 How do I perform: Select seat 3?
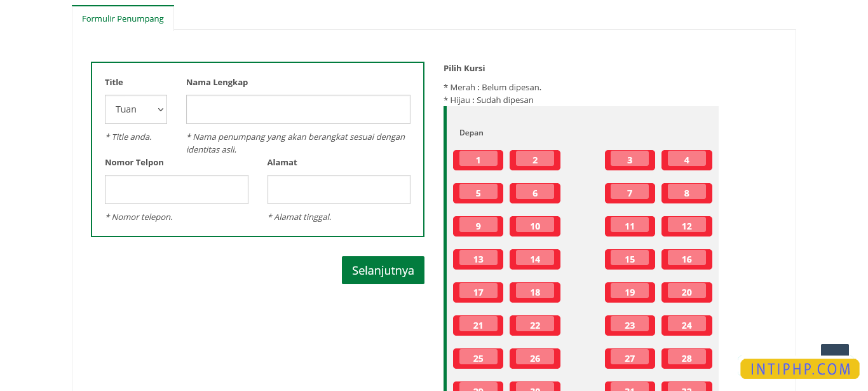pos(630,160)
